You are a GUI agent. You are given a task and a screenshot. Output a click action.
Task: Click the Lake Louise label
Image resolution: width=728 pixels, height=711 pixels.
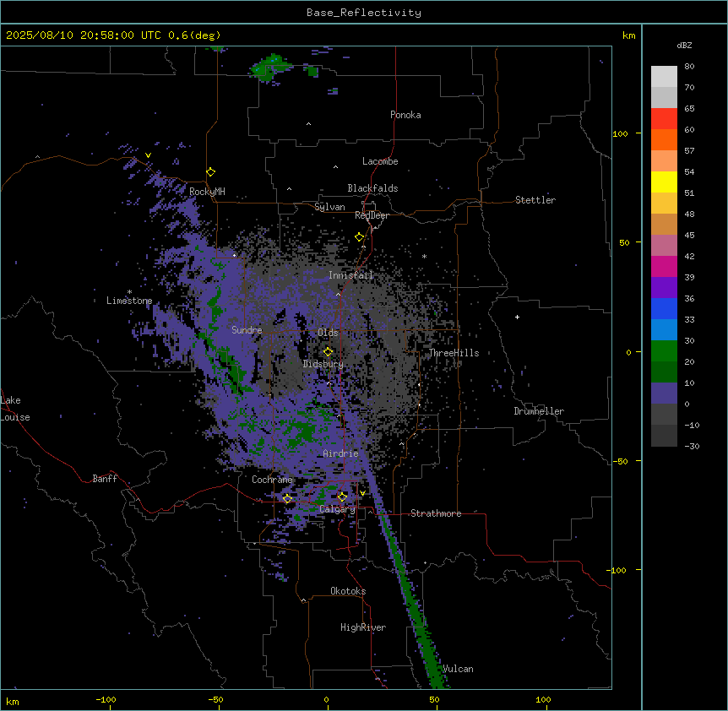pos(15,409)
